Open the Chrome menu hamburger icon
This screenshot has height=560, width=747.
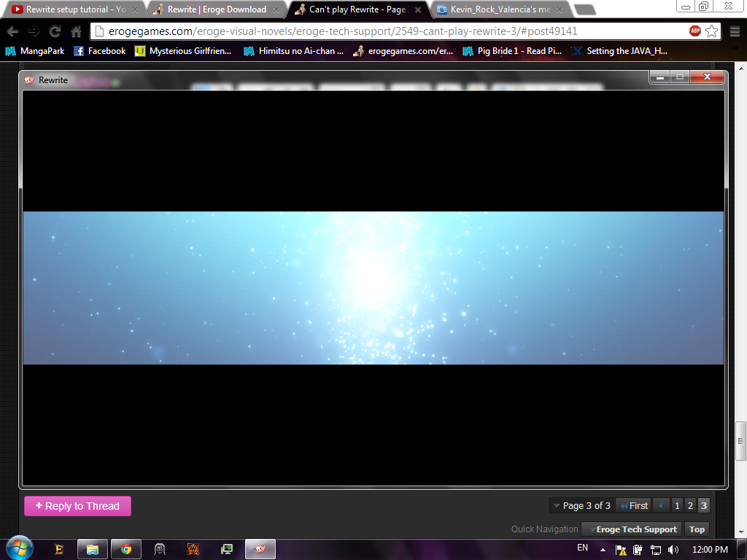coord(732,31)
